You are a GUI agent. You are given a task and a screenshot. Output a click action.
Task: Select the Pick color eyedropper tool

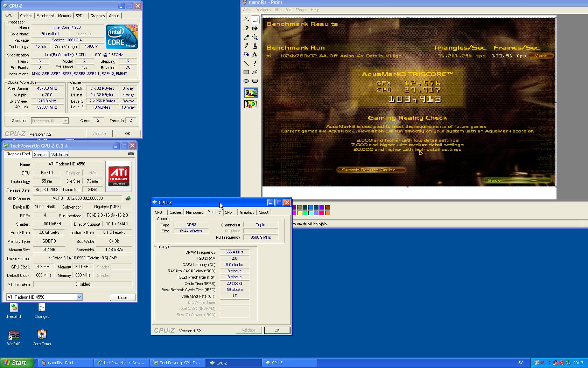point(246,37)
